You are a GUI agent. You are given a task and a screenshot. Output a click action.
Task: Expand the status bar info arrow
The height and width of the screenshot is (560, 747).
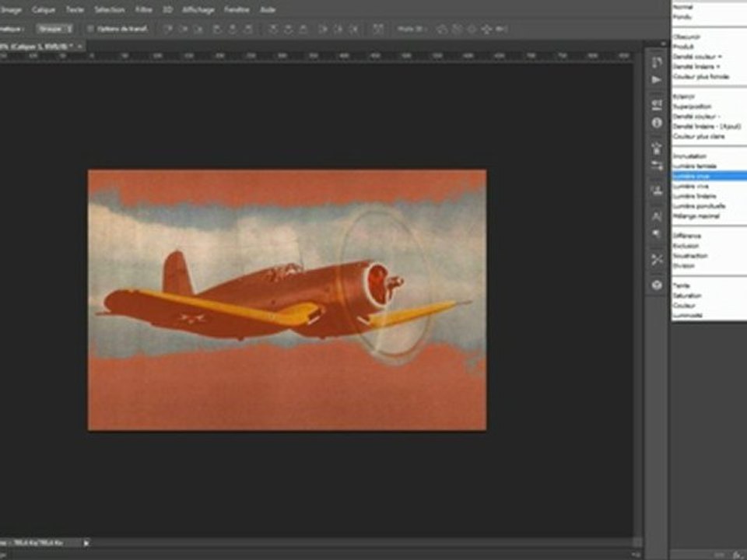click(x=86, y=543)
